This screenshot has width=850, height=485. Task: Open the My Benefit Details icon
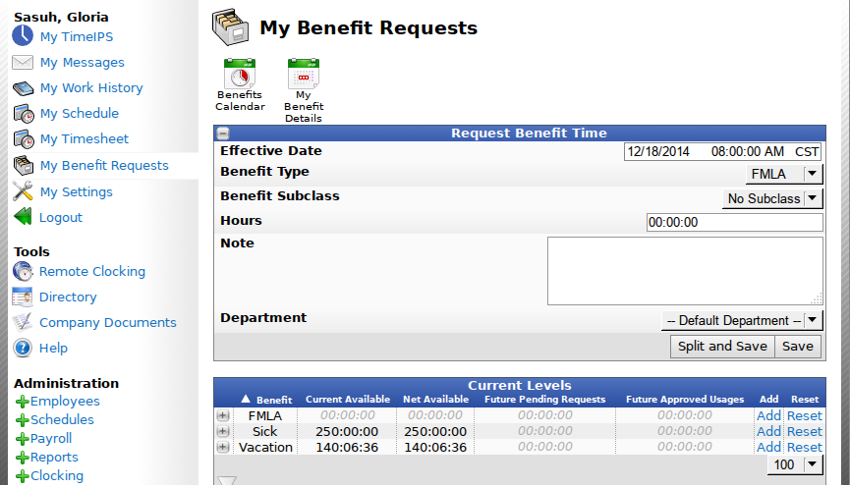(x=304, y=73)
